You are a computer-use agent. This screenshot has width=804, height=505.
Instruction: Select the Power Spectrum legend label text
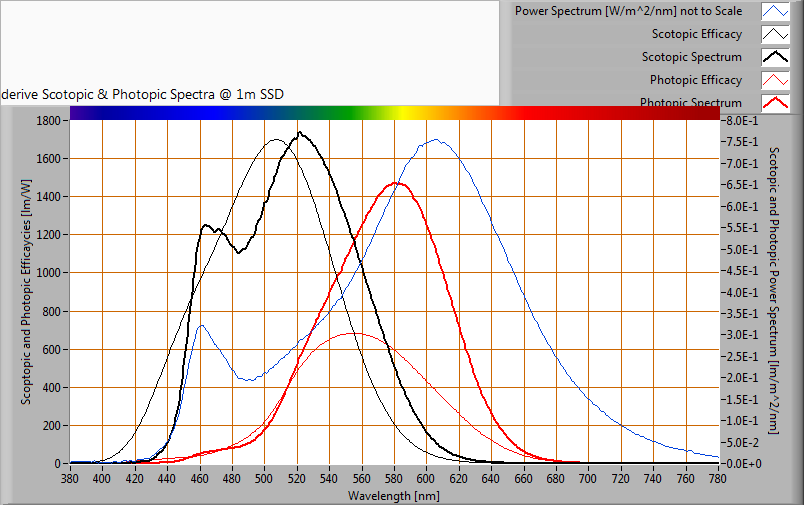tap(628, 12)
